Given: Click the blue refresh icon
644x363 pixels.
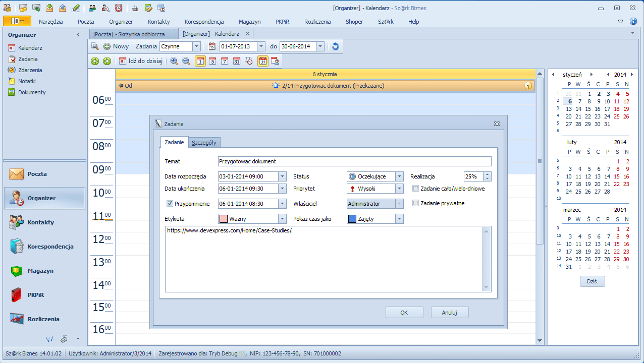Looking at the screenshot, I should tap(335, 46).
